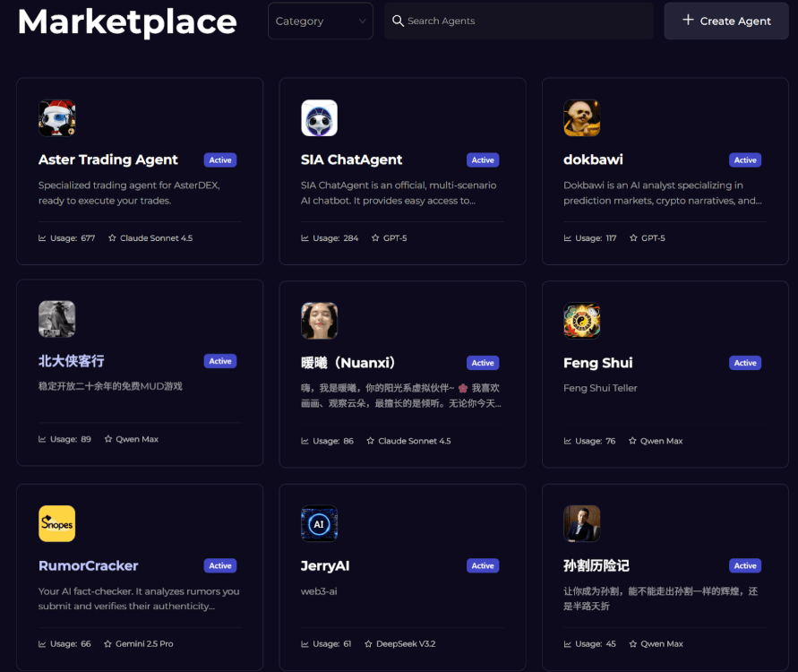Viewport: 798px width, 672px height.
Task: Click the Feng Shui Teller description
Action: click(x=600, y=388)
